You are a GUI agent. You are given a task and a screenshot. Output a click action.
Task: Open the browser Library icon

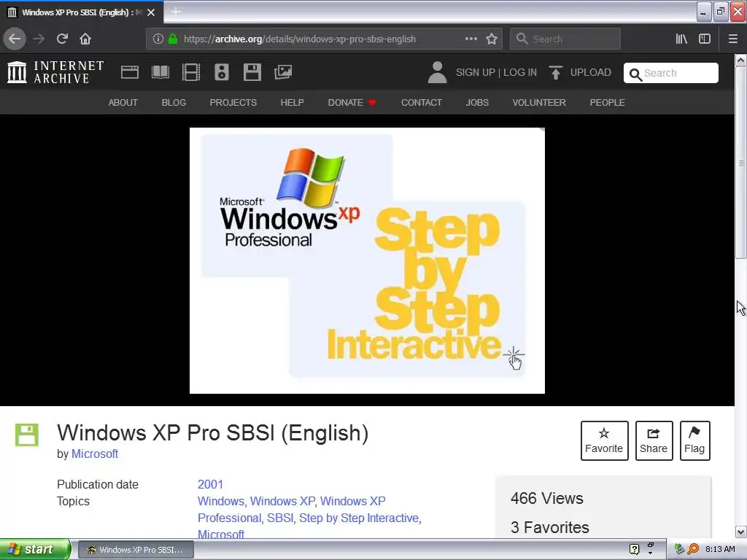(681, 39)
